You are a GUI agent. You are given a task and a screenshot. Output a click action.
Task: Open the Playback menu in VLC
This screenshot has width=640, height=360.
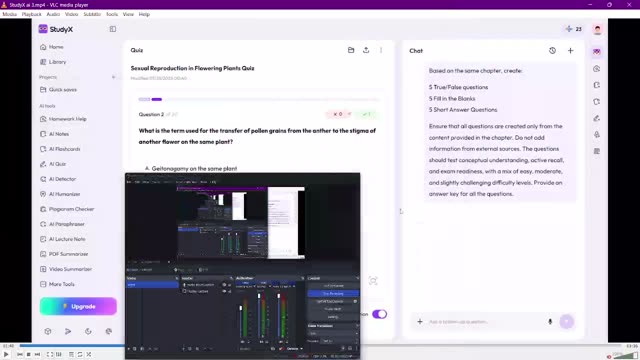[31, 14]
